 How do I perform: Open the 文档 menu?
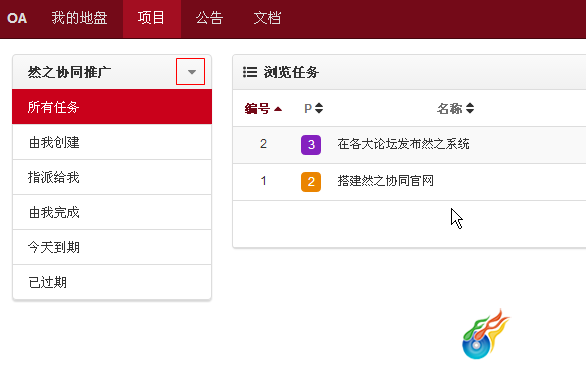click(267, 18)
